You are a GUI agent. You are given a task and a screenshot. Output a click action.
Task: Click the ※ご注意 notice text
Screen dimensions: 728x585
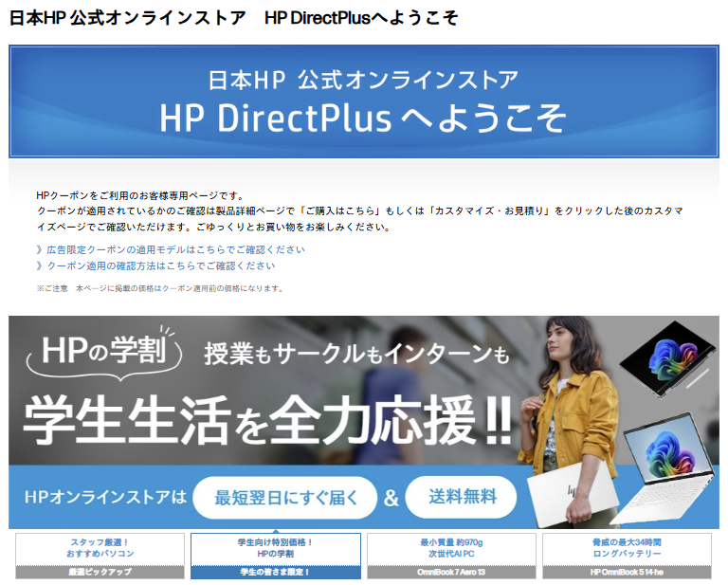(x=159, y=288)
